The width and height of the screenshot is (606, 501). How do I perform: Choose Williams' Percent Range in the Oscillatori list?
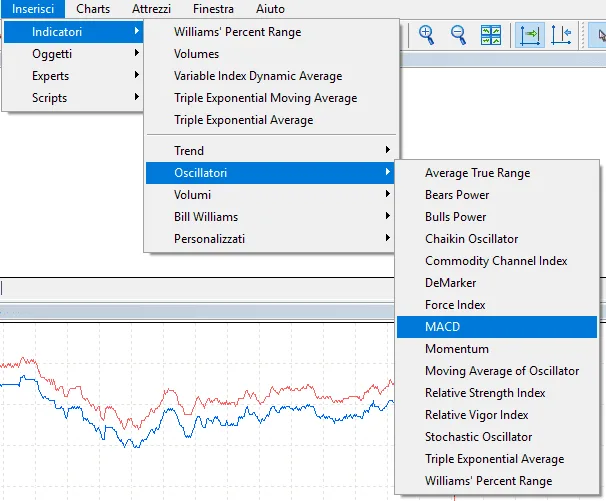(x=497, y=481)
